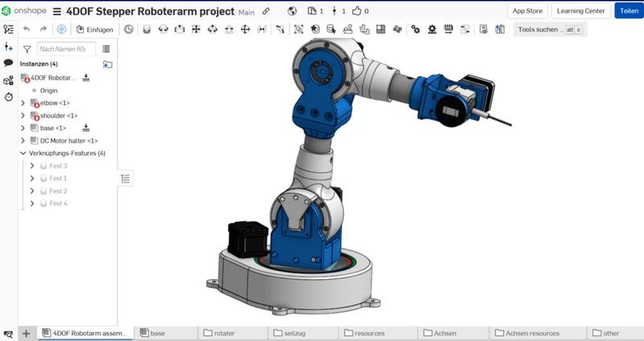Image resolution: width=644 pixels, height=341 pixels.
Task: Click the Einfügen insert button
Action: 94,30
